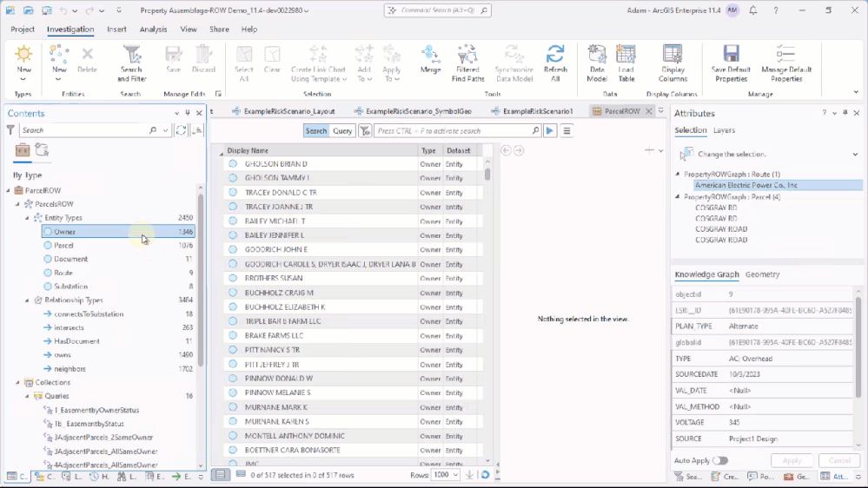This screenshot has width=868, height=488.
Task: Click the New investigation types icon
Action: click(x=23, y=55)
